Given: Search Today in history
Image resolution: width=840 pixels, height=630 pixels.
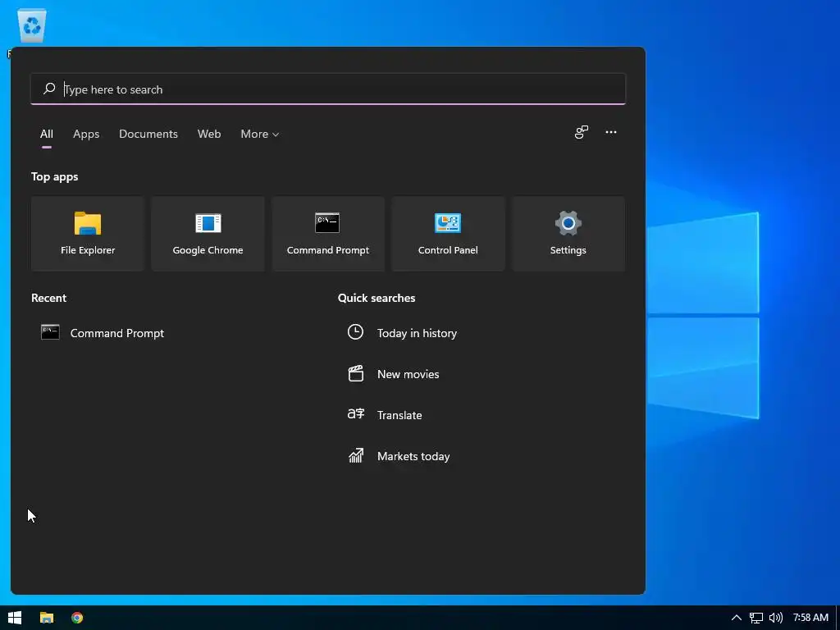Looking at the screenshot, I should (417, 333).
